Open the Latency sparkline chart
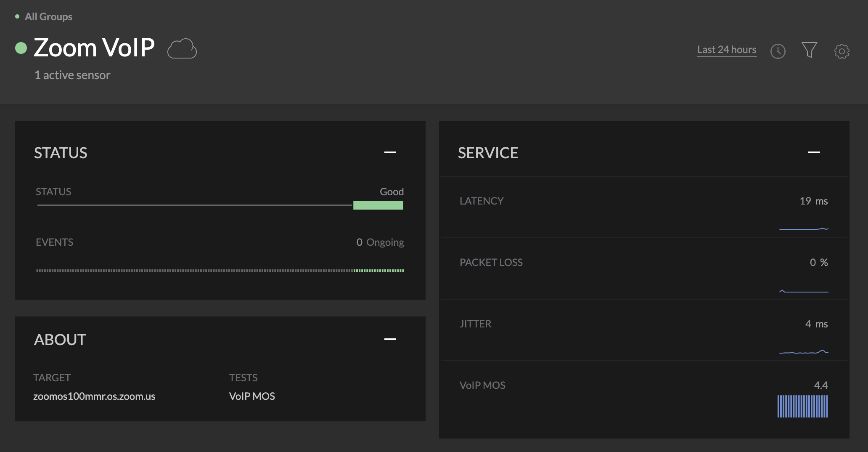Image resolution: width=868 pixels, height=452 pixels. tap(804, 229)
